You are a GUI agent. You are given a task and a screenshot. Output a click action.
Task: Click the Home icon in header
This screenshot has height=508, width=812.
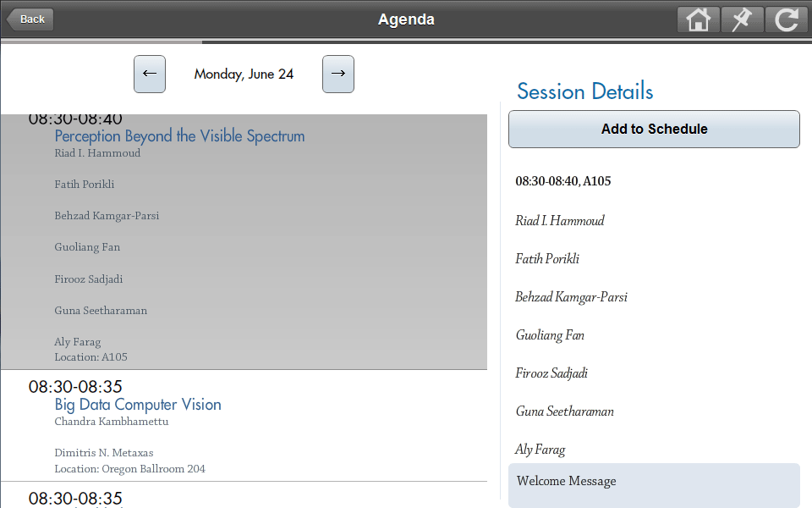698,19
